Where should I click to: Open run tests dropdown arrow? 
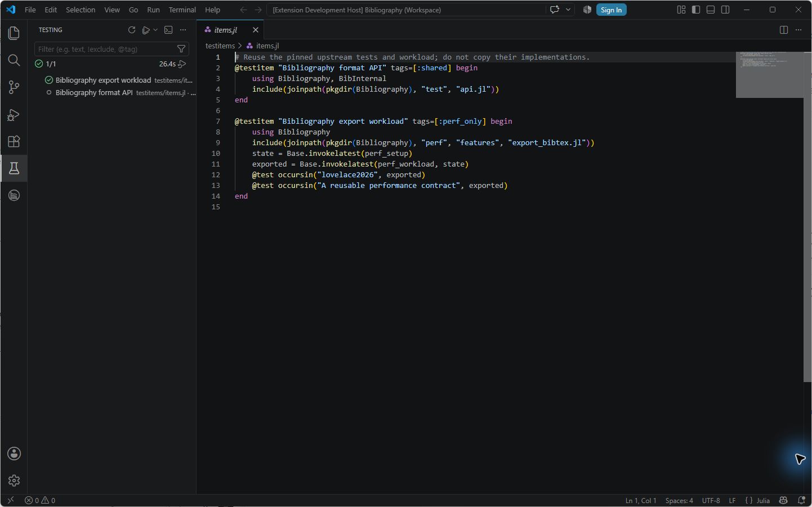[x=155, y=30]
